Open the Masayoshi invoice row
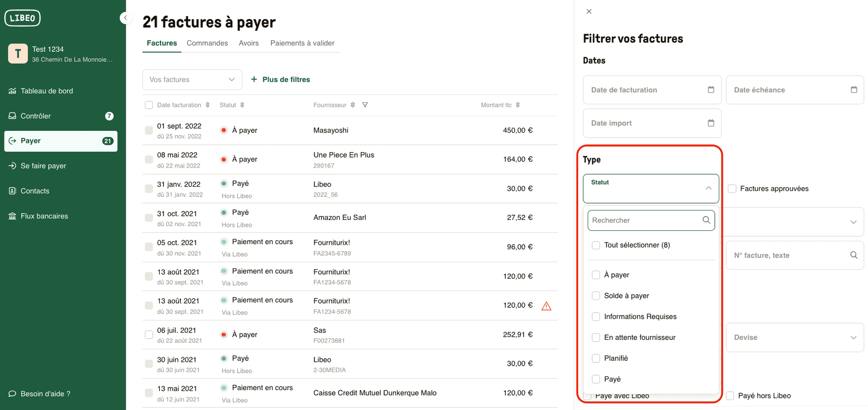Screen dimensions: 868x410 [350, 130]
